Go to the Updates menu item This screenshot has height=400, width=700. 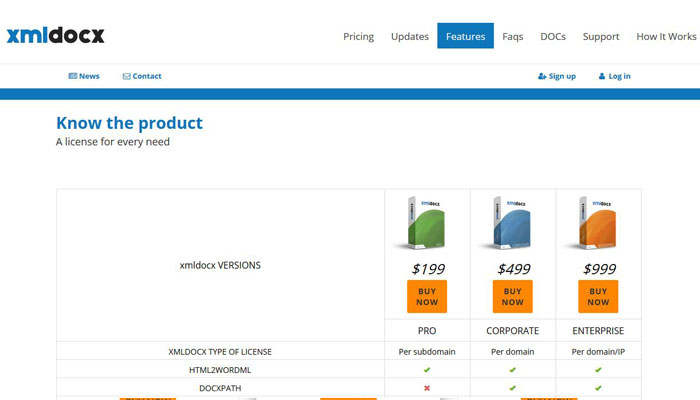coord(410,37)
